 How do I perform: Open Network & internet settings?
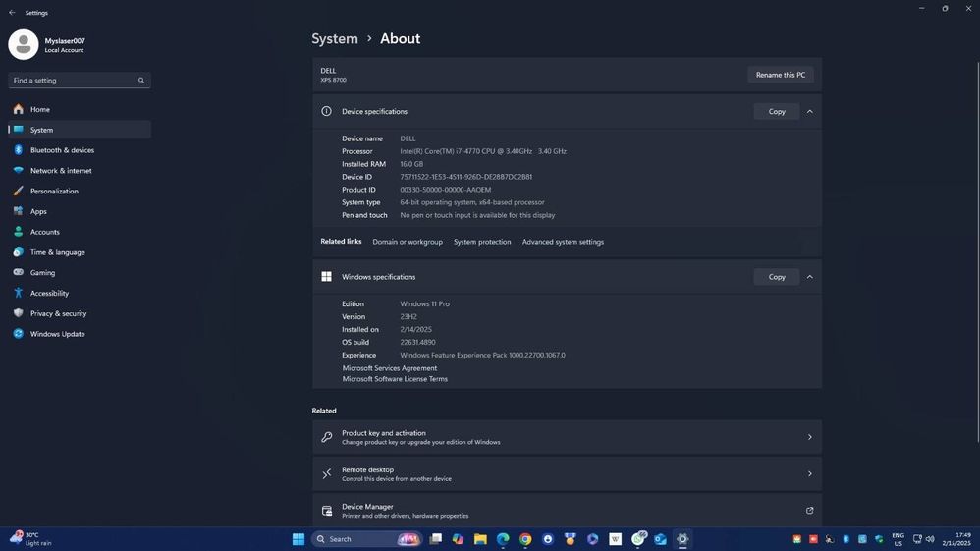80,171
